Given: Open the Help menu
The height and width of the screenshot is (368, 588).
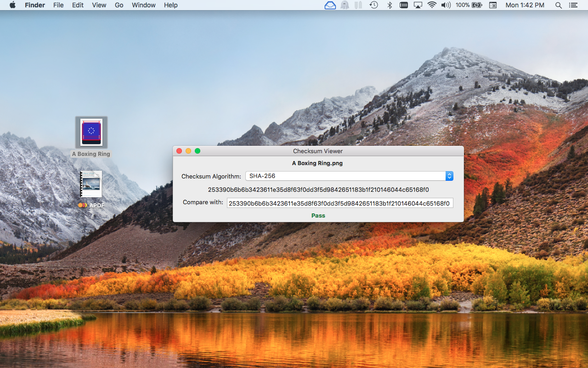Looking at the screenshot, I should 171,5.
